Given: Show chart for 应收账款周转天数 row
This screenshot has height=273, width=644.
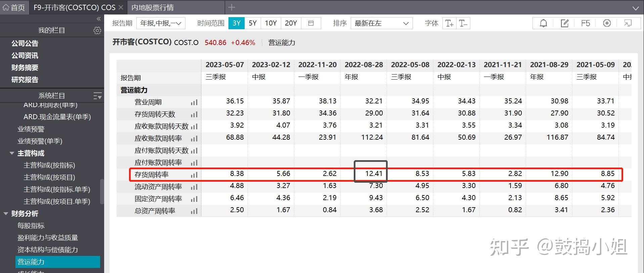Looking at the screenshot, I should coord(194,127).
